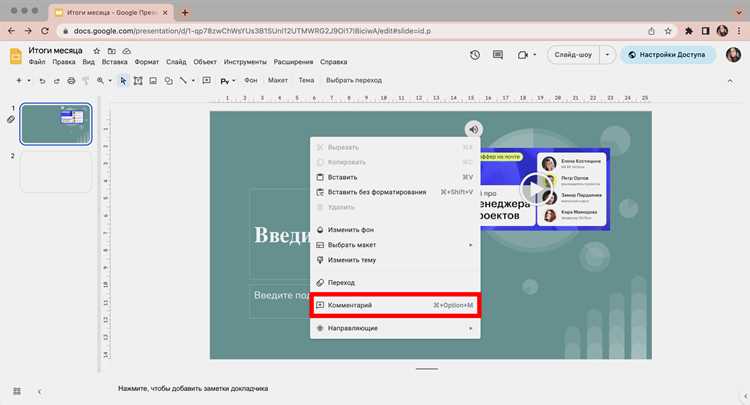Open the Слайд-шоу dropdown arrow

click(607, 55)
